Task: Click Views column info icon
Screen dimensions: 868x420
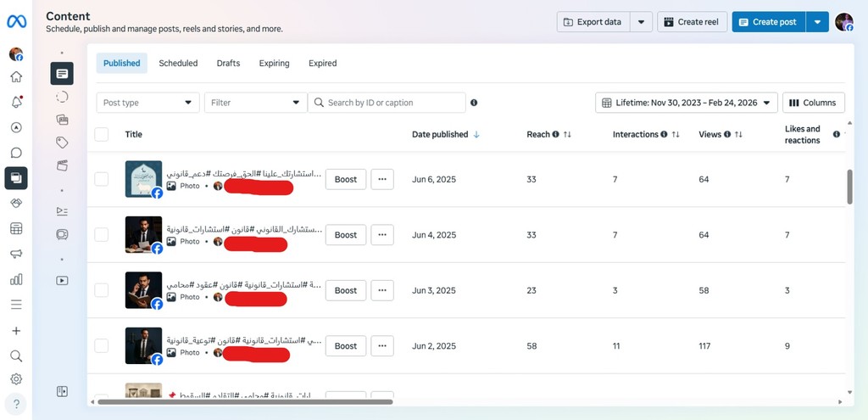Action: (727, 134)
